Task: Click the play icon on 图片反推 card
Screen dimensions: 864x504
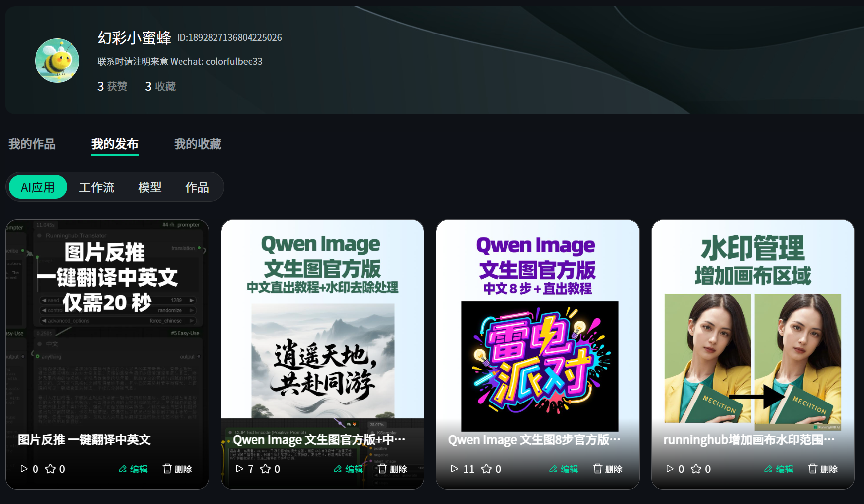Action: pyautogui.click(x=24, y=469)
